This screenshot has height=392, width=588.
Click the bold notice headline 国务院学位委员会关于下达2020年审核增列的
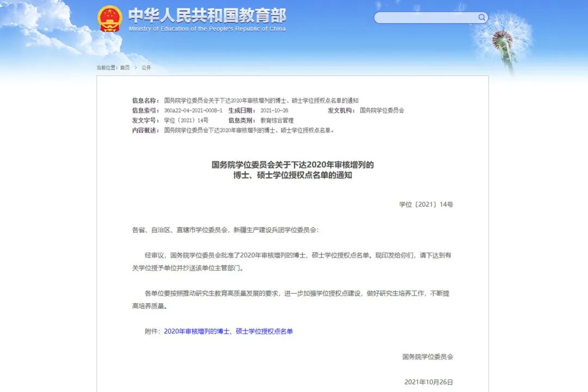[292, 164]
